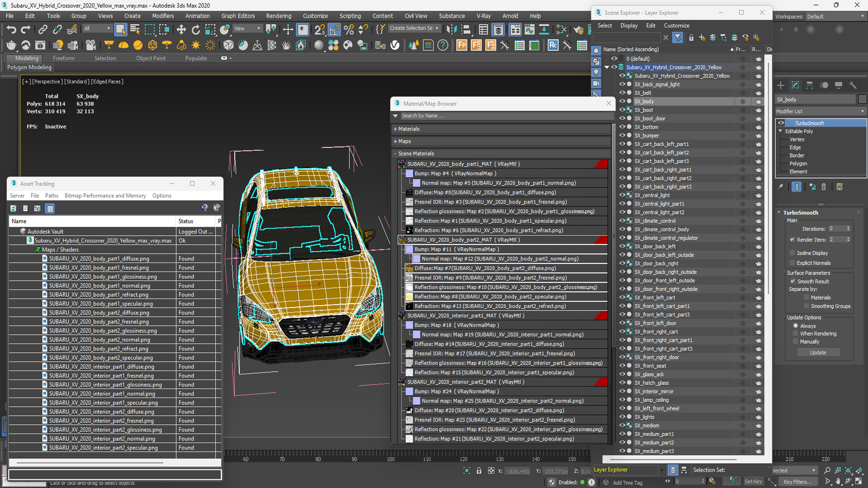The width and height of the screenshot is (868, 488).
Task: Click the lock icon in Scene Explorer toolbar
Action: click(x=691, y=38)
